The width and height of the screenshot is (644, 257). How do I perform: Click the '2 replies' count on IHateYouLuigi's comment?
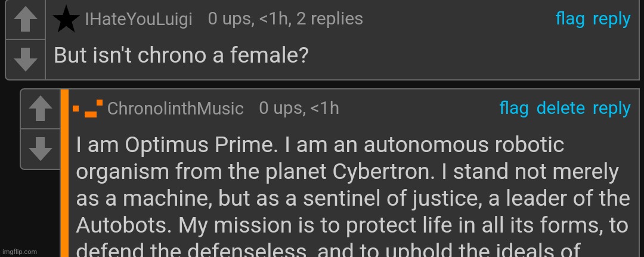coord(329,19)
